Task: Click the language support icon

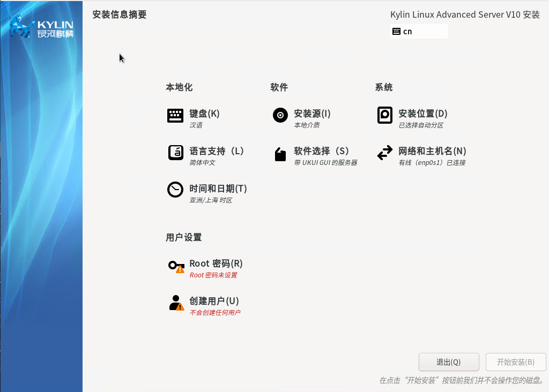Action: click(x=175, y=153)
